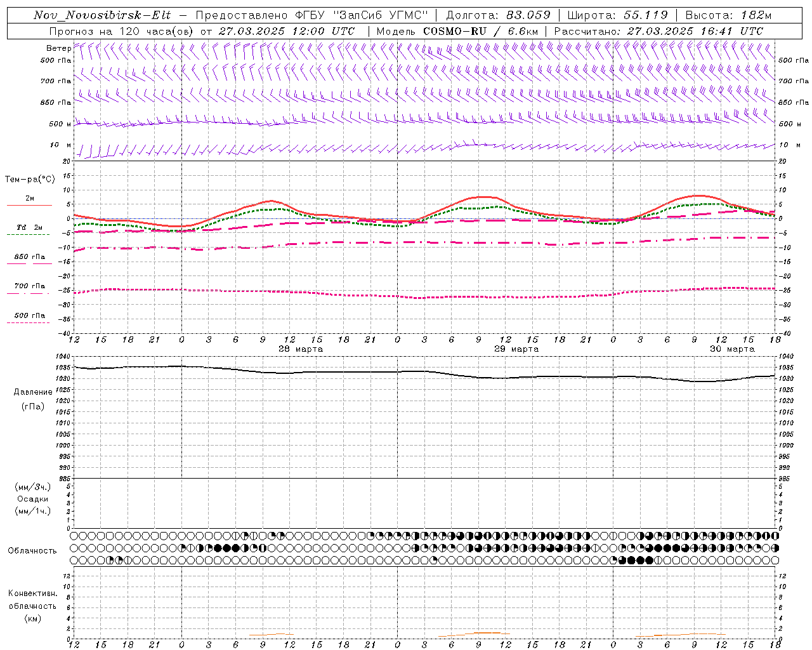Click the 10 м wind level label on left
This screenshot has height=650, width=812.
click(x=60, y=145)
